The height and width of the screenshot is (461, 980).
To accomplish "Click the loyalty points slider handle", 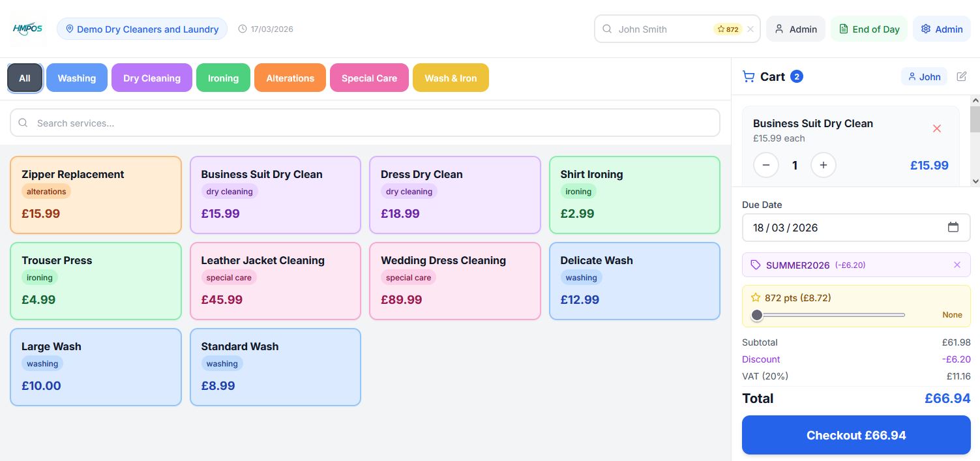I will click(x=756, y=316).
